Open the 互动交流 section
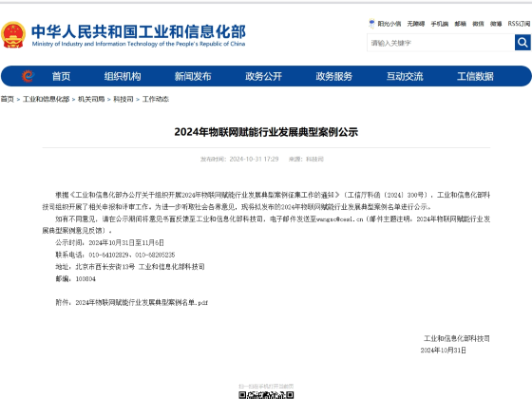Viewport: 532px width, 399px height. pos(405,76)
